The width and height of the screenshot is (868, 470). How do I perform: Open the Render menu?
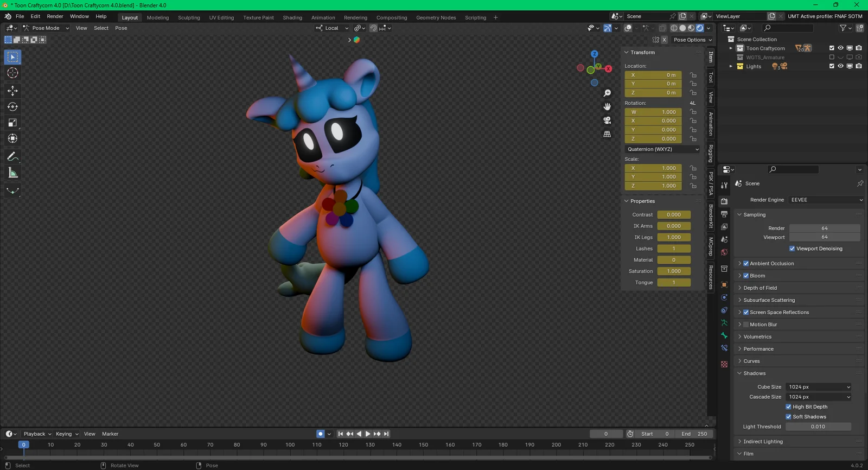pyautogui.click(x=55, y=16)
